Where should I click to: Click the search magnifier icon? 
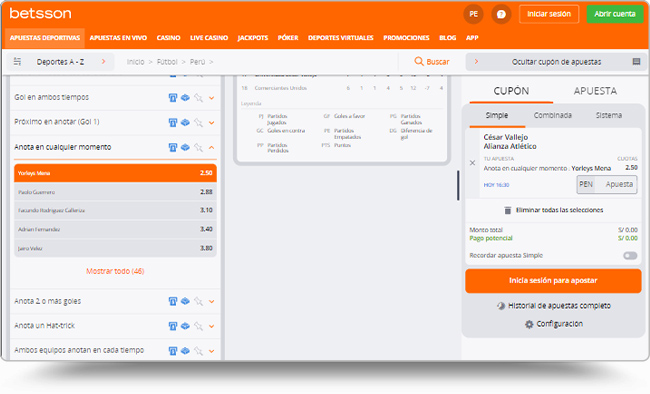pos(419,61)
